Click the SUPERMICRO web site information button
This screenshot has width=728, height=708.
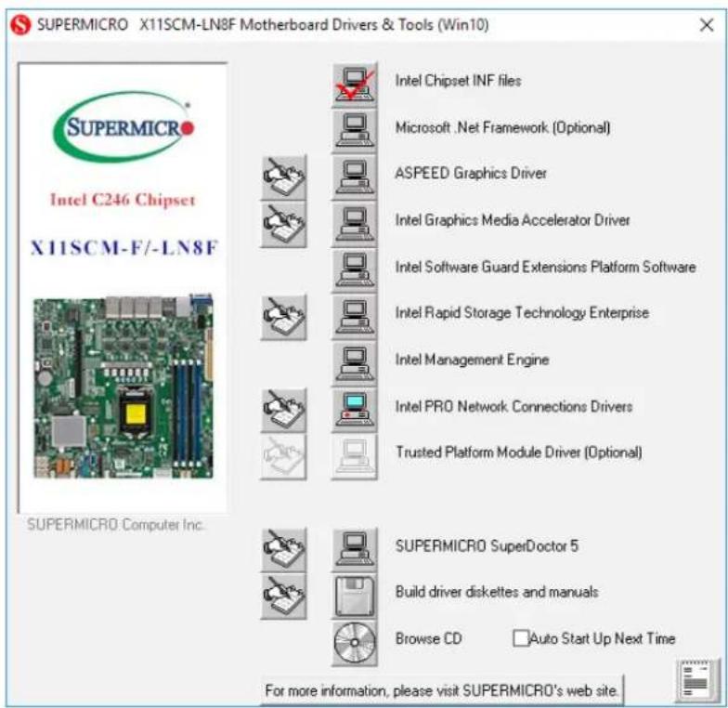tap(442, 691)
